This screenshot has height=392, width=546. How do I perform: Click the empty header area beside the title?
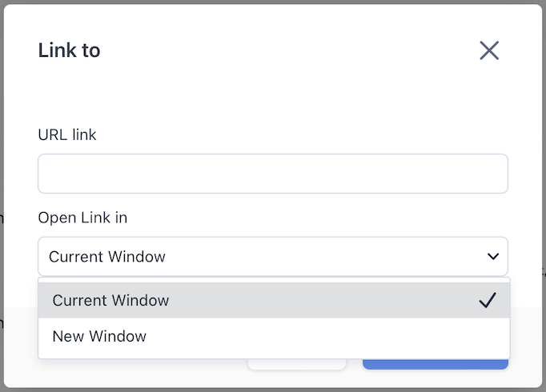coord(280,50)
